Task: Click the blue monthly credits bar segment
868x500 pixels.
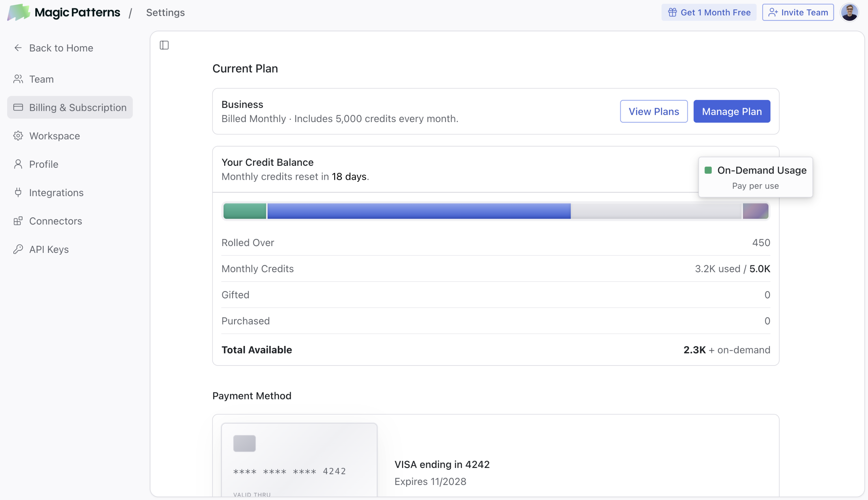Action: click(419, 211)
